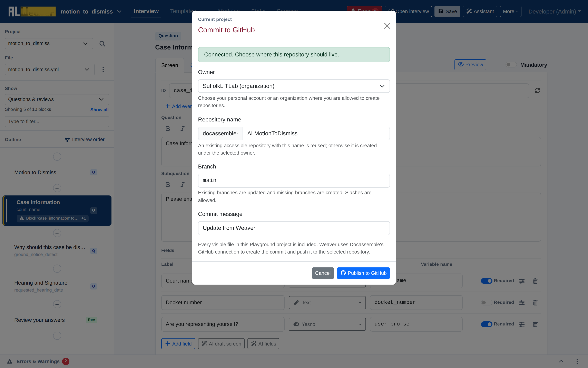
Task: Open Errors & Warnings panel
Action: click(38, 361)
